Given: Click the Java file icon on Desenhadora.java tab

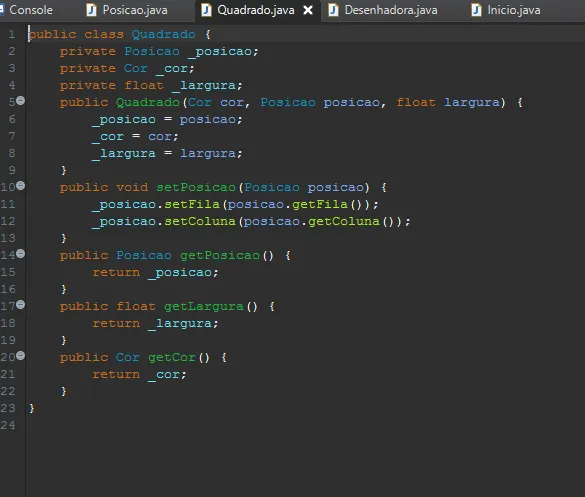Looking at the screenshot, I should (334, 10).
